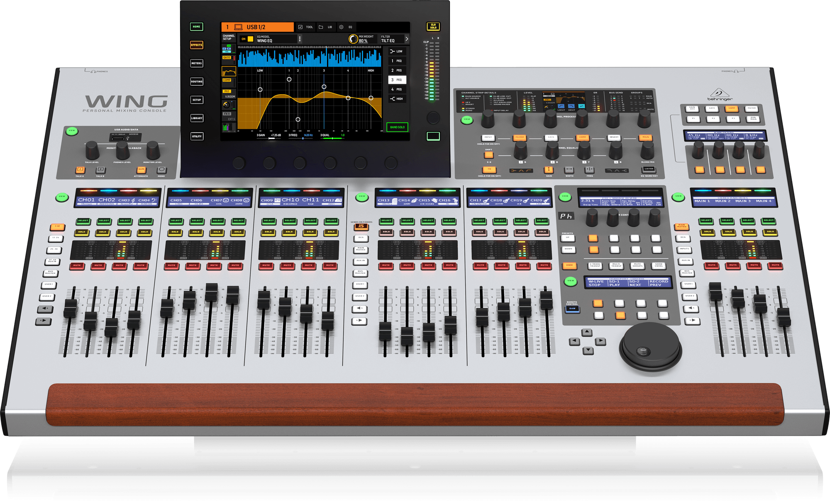Viewport: 830px width, 504px height.
Task: Click the MIX WEIGHT knob icon
Action: click(353, 39)
